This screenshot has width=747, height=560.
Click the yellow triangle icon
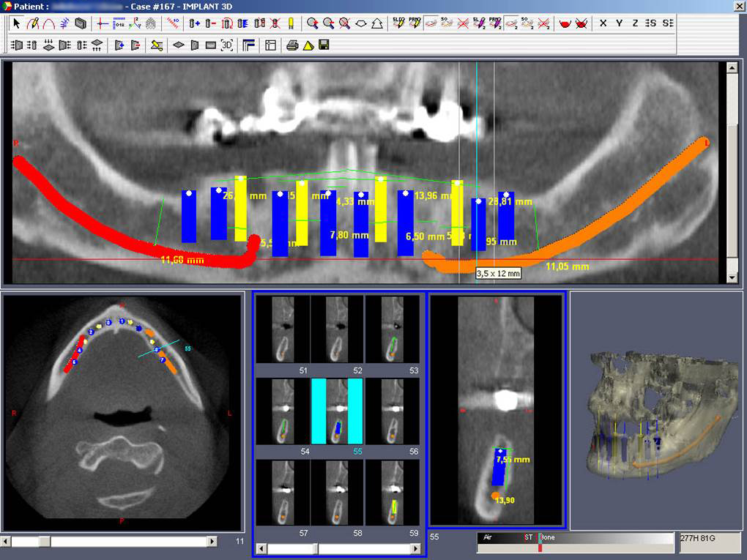click(x=308, y=45)
